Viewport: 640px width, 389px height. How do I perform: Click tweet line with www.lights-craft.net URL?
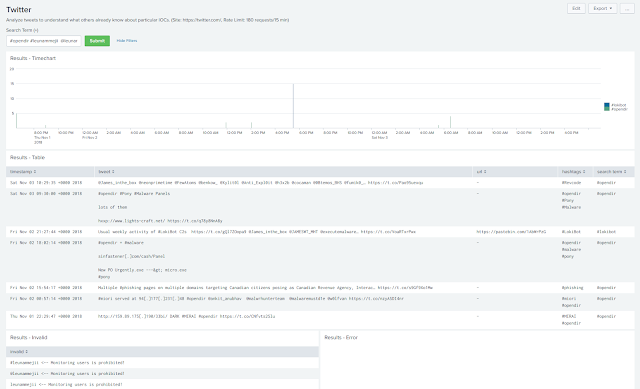pyautogui.click(x=160, y=221)
